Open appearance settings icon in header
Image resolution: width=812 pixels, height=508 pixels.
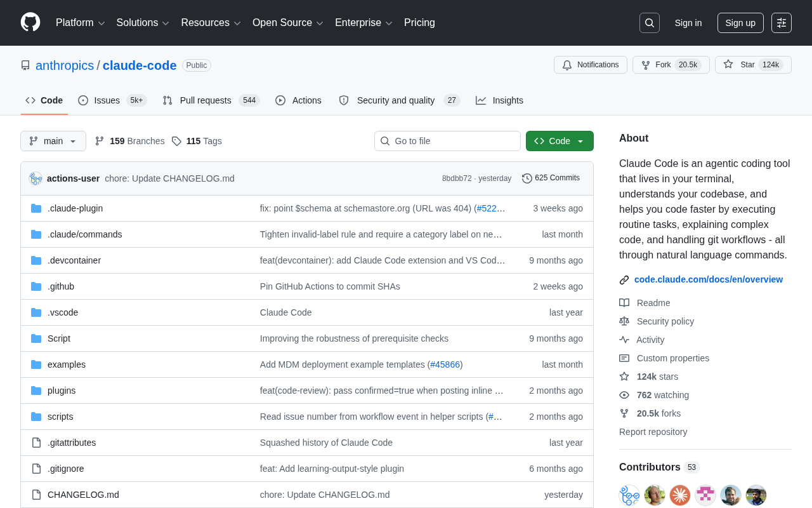[x=782, y=23]
